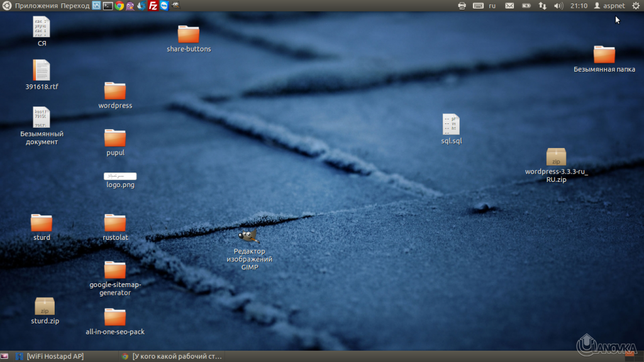The height and width of the screenshot is (362, 644).
Task: Open Pidgin messenger from the top panel
Action: click(x=130, y=6)
